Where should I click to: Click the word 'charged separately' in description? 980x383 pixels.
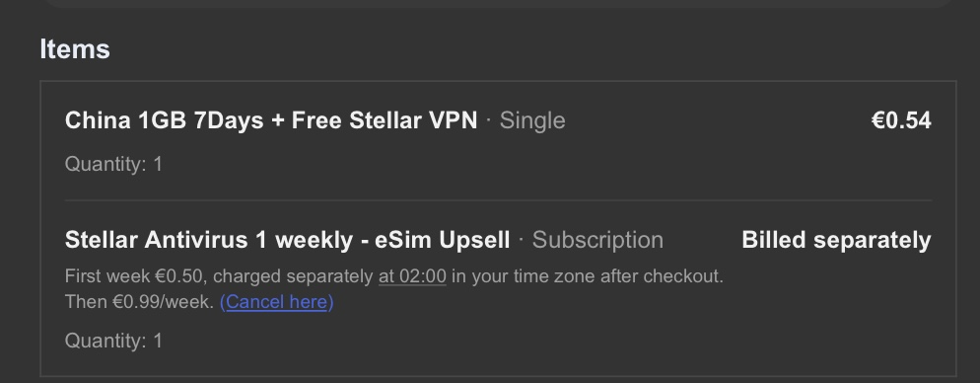(x=293, y=276)
